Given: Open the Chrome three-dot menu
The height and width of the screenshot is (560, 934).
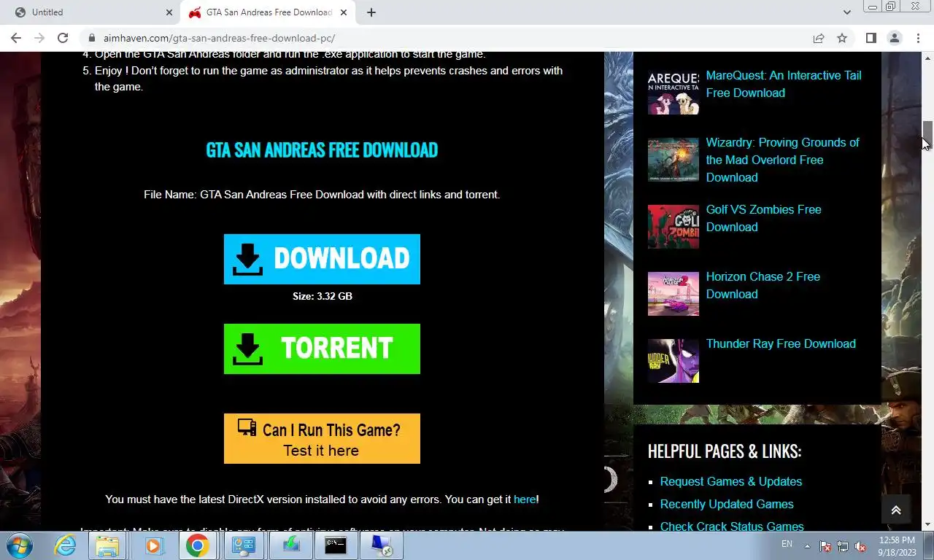Looking at the screenshot, I should click(918, 38).
